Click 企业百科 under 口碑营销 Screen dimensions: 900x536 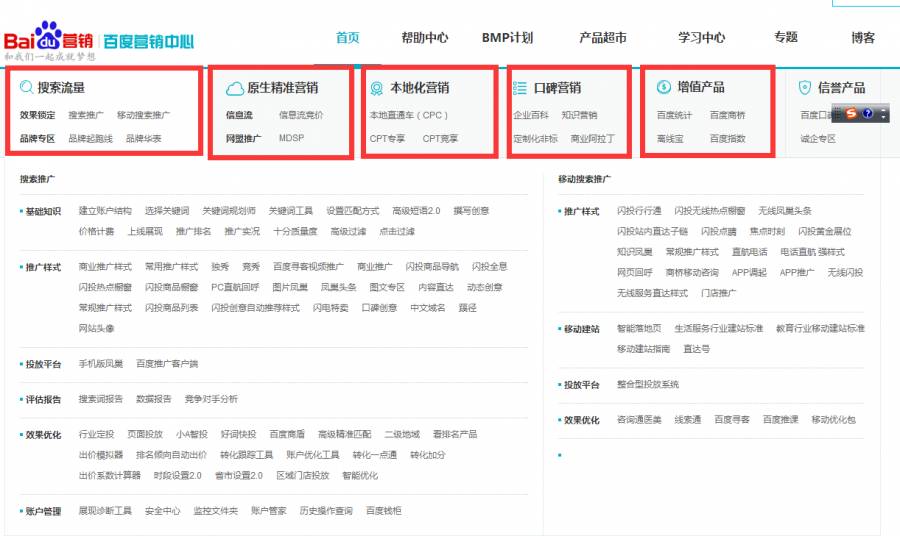click(x=531, y=115)
